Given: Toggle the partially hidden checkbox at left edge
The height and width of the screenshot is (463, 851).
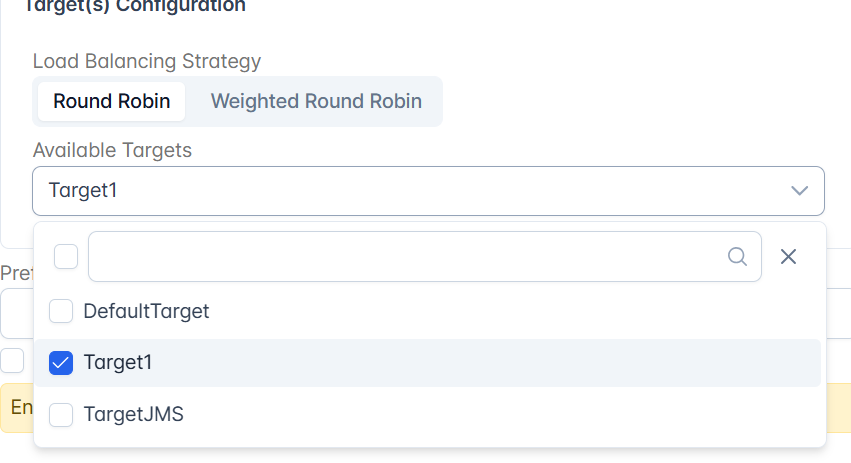Looking at the screenshot, I should (12, 360).
